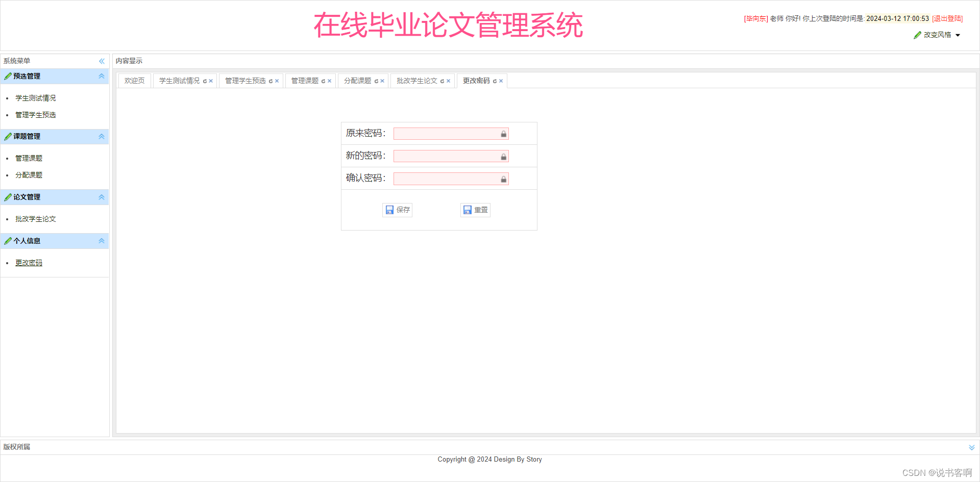Image resolution: width=980 pixels, height=482 pixels.
Task: Close the 分配课题 tab
Action: (x=382, y=81)
